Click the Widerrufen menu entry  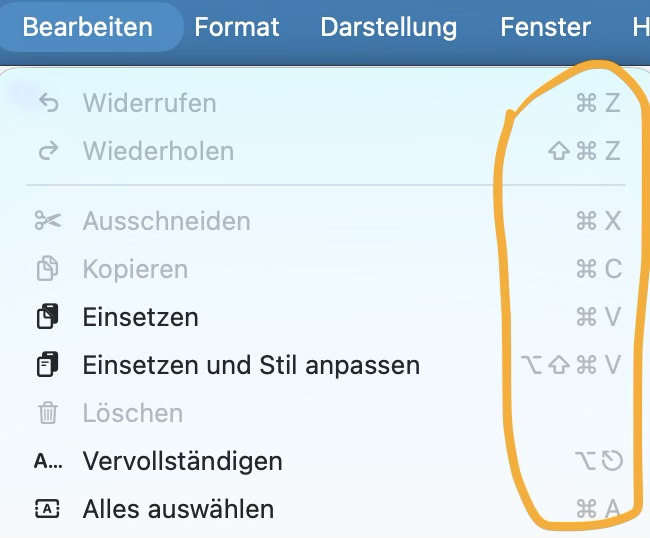coord(325,103)
